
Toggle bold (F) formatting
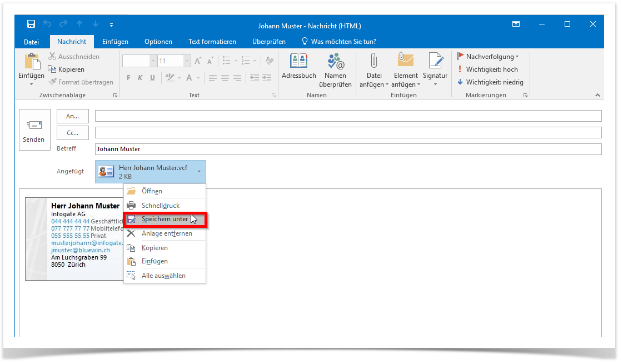tap(128, 78)
